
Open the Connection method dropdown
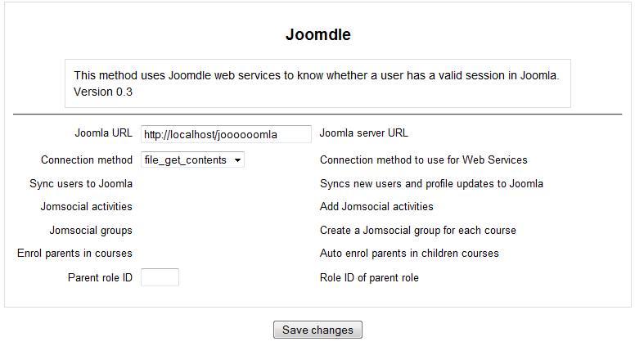[x=192, y=160]
